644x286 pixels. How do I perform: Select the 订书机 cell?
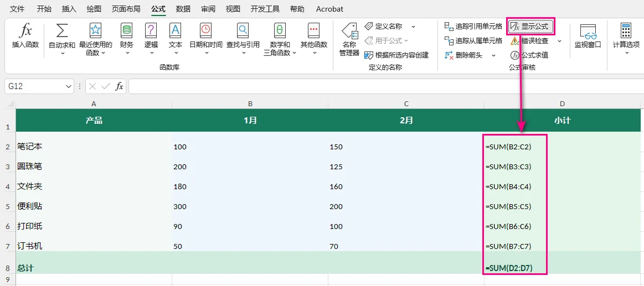94,242
